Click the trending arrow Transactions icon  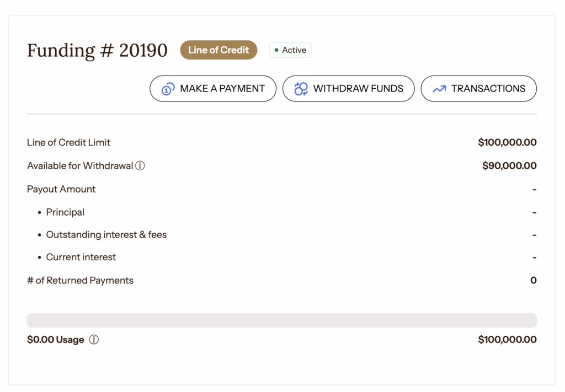click(x=439, y=89)
